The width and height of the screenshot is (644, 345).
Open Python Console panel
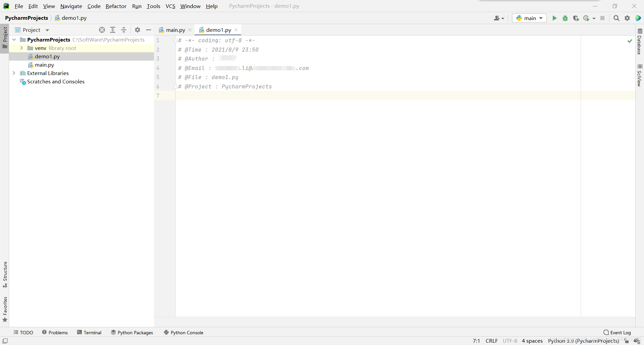point(183,332)
